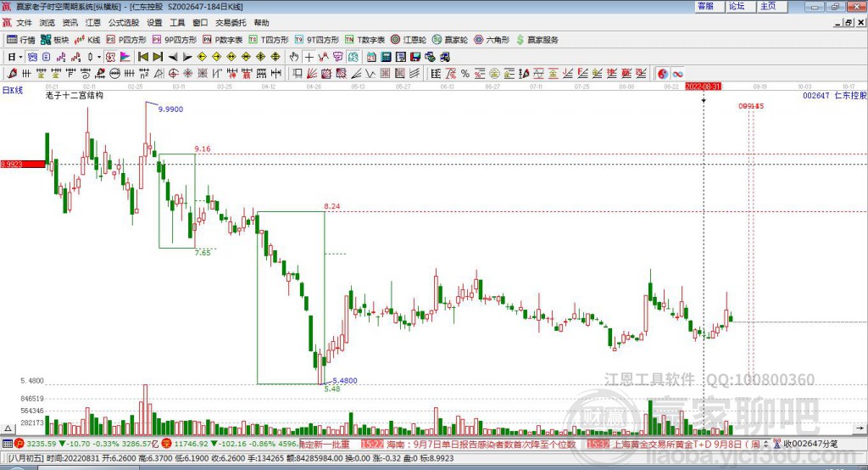
Task: Switch to the K线 chart view
Action: (x=87, y=40)
